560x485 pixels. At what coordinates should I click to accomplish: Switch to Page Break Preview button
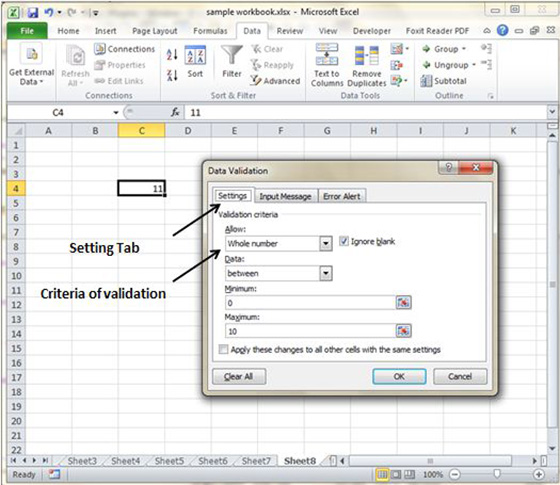[x=409, y=475]
